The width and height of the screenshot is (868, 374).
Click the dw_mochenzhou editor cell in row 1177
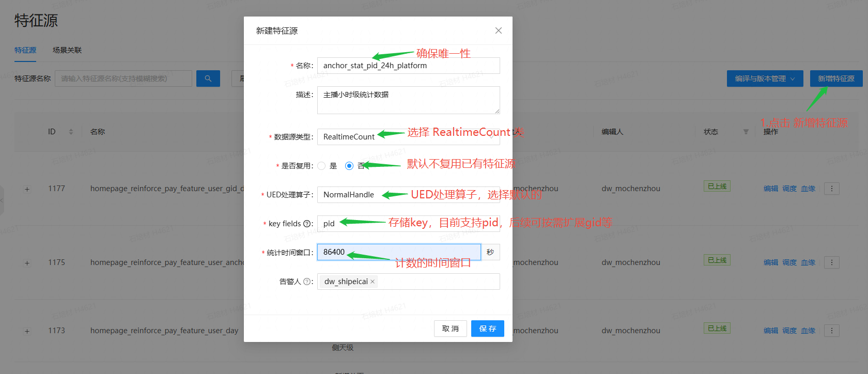[x=631, y=189]
